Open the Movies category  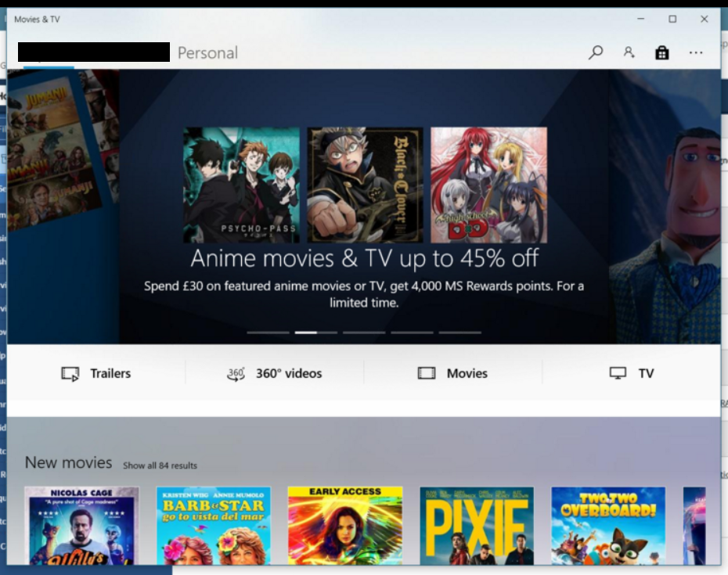tap(452, 374)
